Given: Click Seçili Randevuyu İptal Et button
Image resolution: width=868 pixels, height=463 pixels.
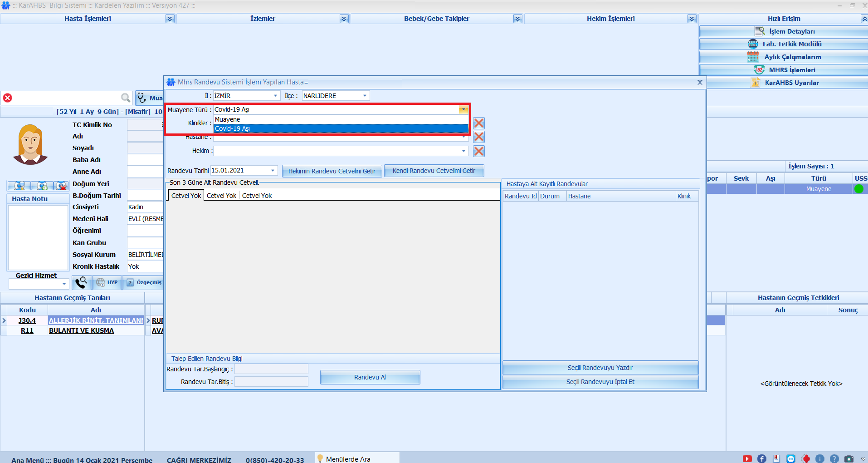Looking at the screenshot, I should click(x=600, y=382).
